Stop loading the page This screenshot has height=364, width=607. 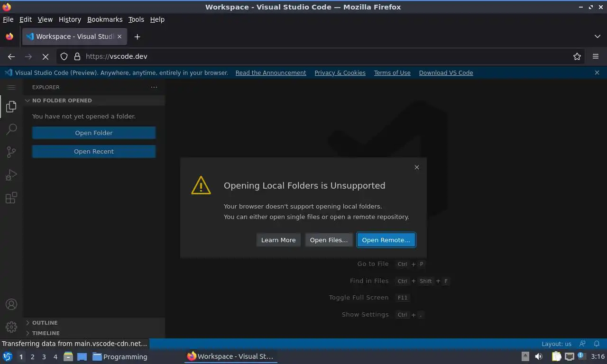(x=46, y=56)
